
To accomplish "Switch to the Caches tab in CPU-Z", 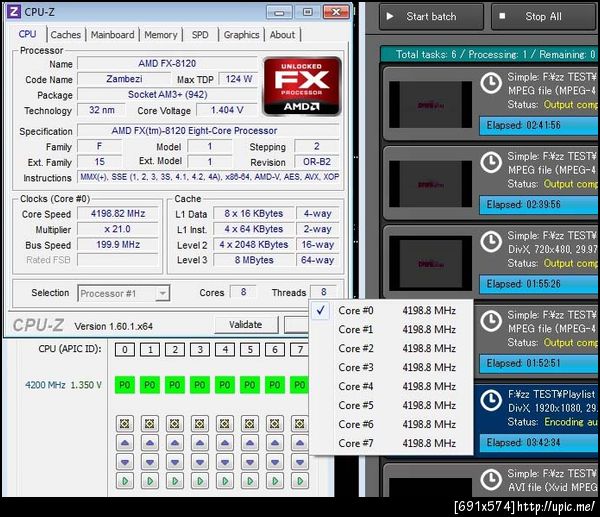I will [66, 35].
